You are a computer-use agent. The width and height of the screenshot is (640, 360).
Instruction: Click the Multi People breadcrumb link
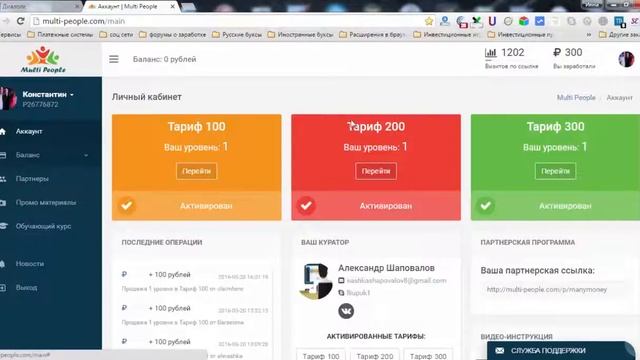coord(576,98)
